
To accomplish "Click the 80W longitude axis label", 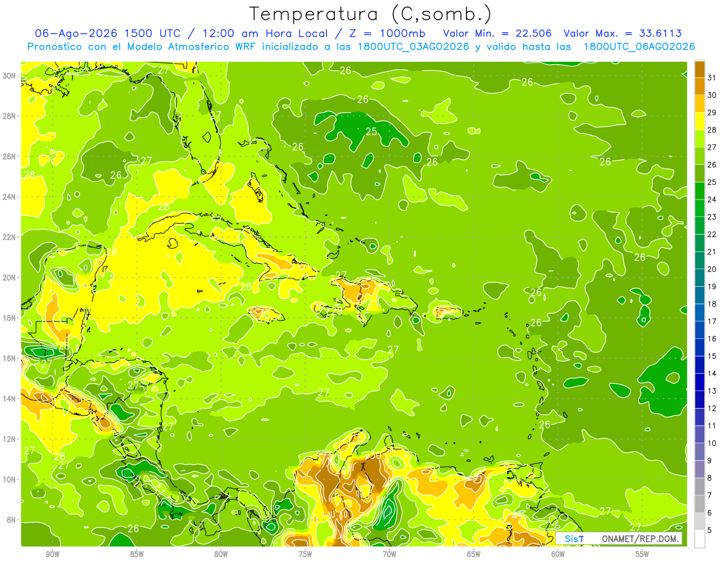I will (221, 554).
